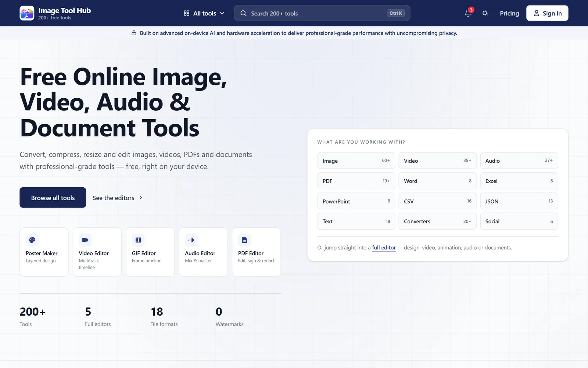
Task: Click the 5 Full editors statistic
Action: coord(98,316)
